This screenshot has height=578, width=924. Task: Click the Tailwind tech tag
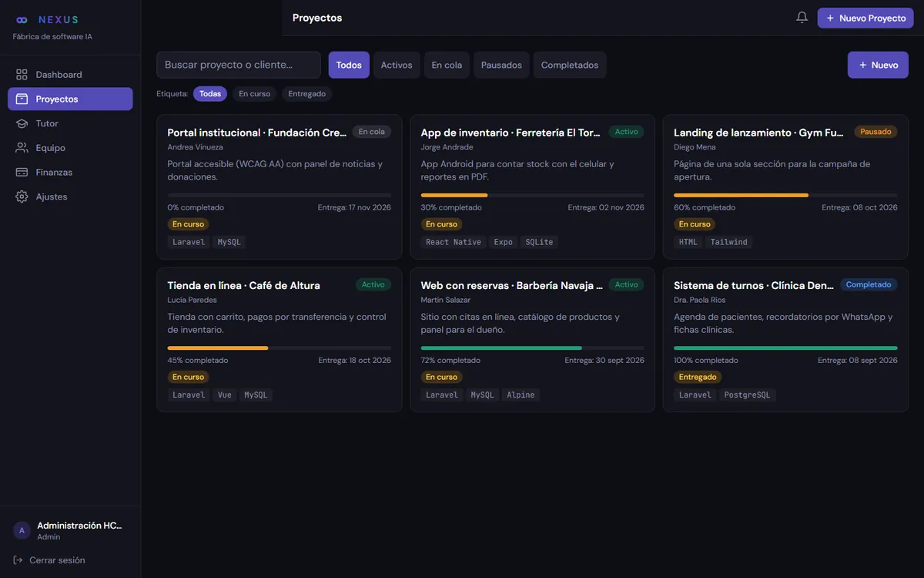tap(729, 242)
